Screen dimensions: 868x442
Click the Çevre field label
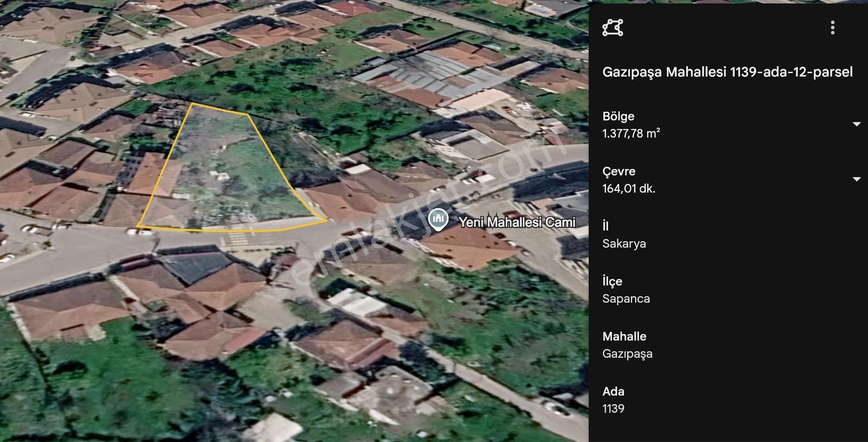pos(619,171)
